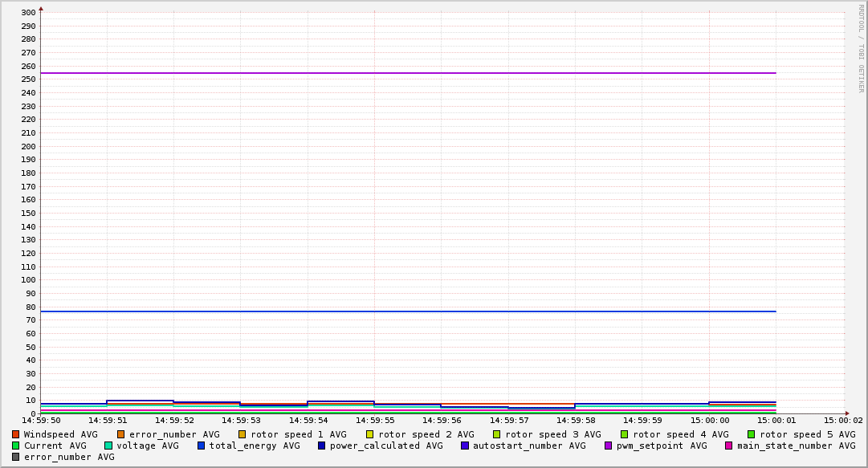This screenshot has width=868, height=468.
Task: Click the 14:59:50 time axis label
Action: tap(40, 421)
